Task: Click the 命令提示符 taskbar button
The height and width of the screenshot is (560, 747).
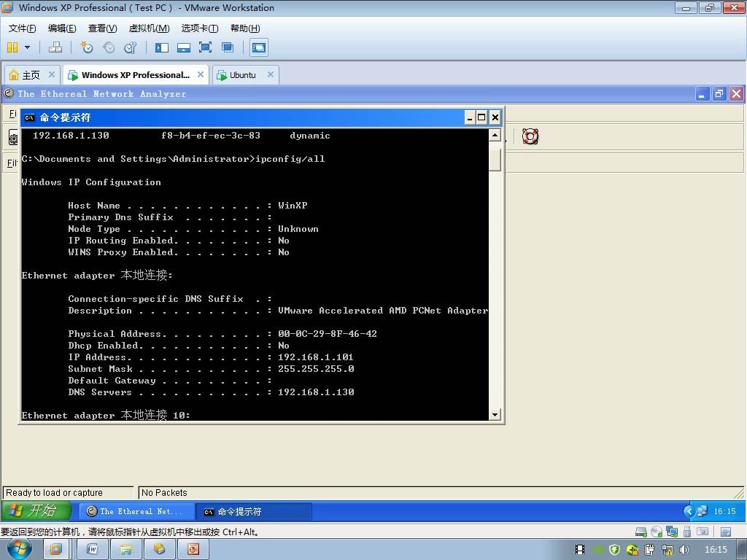Action: pos(254,511)
